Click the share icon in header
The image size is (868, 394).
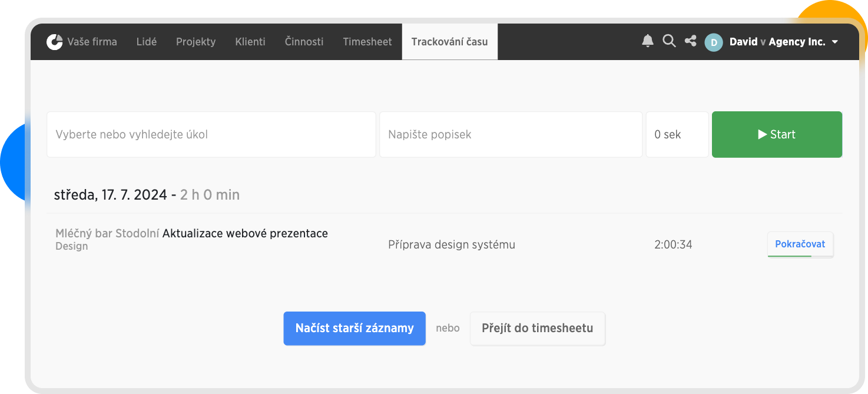690,41
